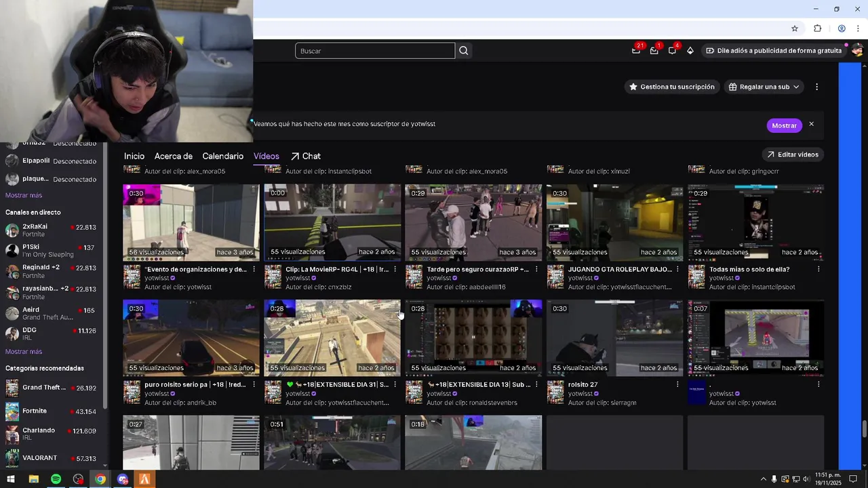Play 'puro rolsito serio pa' clip thumbnail
This screenshot has height=488, width=868.
[191, 338]
